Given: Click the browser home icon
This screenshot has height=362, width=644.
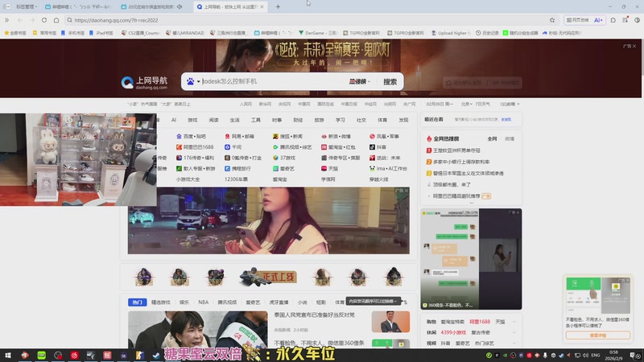Looking at the screenshot, I should [56, 19].
